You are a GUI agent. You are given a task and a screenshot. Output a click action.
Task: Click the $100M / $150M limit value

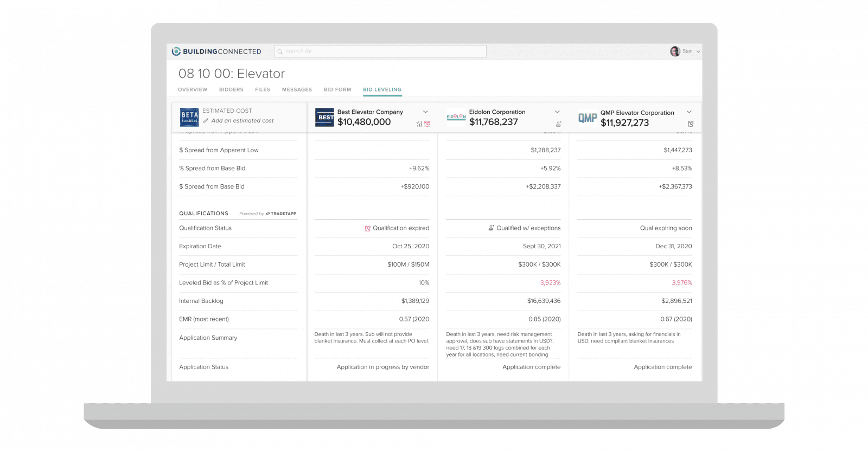point(408,264)
